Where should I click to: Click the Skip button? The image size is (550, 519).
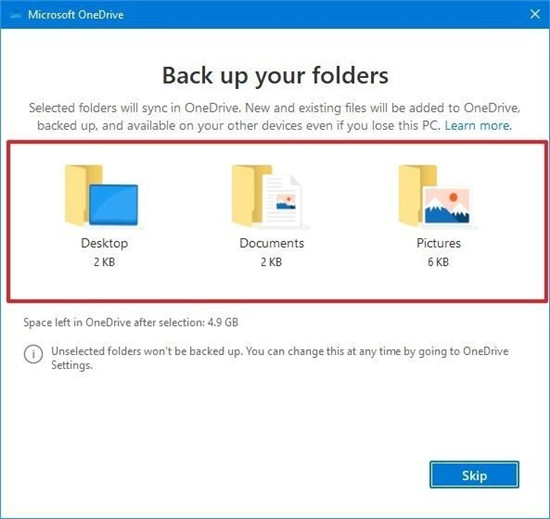(474, 475)
